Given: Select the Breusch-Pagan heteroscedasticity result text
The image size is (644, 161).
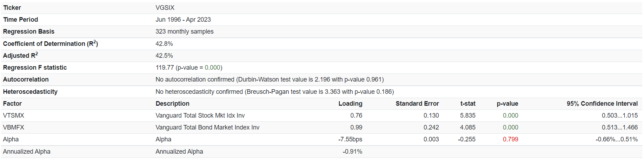Looking at the screenshot, I should coord(274,92).
